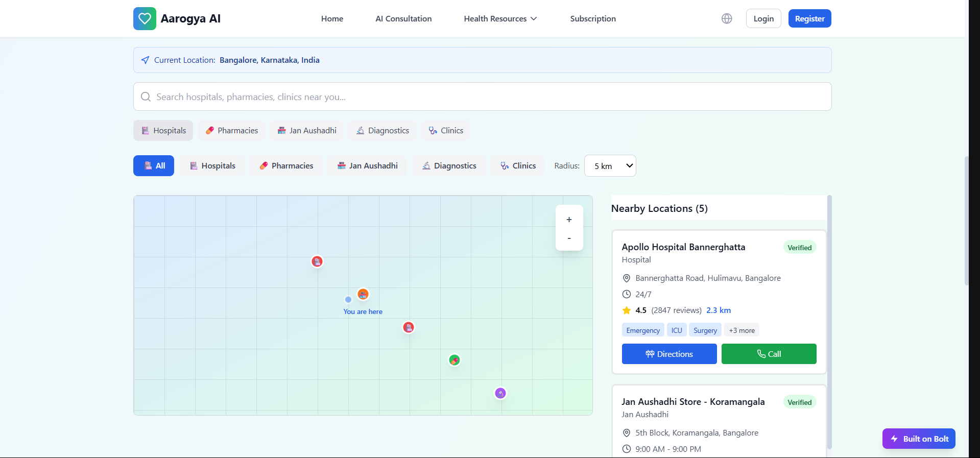The width and height of the screenshot is (980, 458).
Task: Select the purple clinic map marker
Action: 500,393
